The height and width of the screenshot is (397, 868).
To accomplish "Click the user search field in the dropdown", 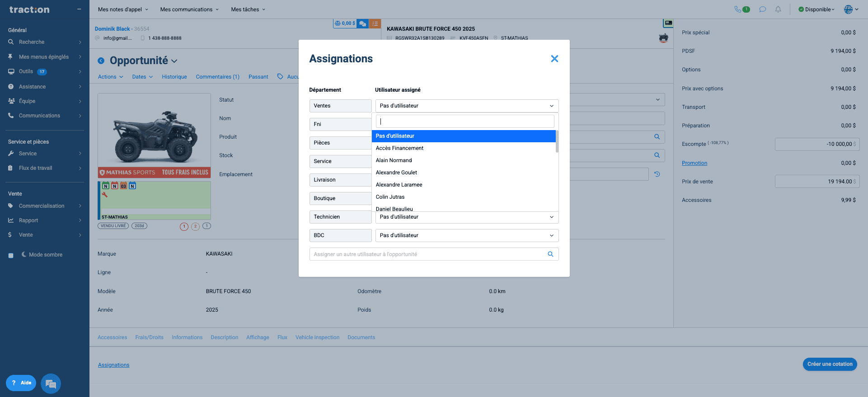I will click(465, 121).
